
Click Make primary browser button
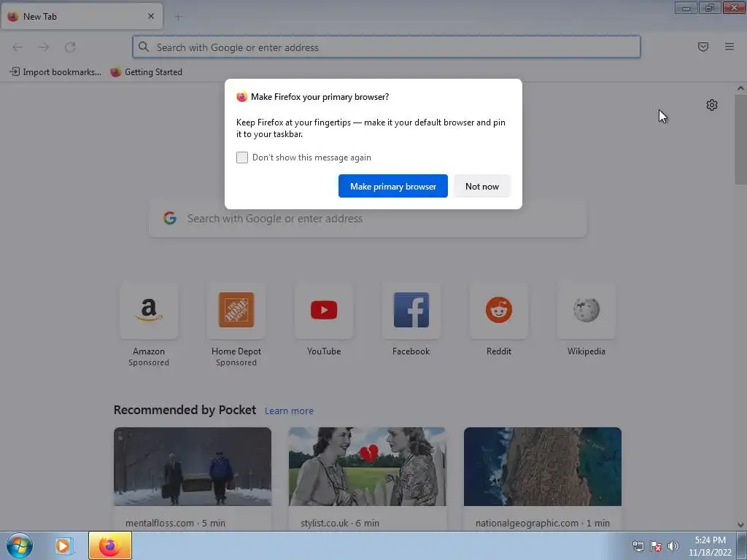[x=393, y=186]
